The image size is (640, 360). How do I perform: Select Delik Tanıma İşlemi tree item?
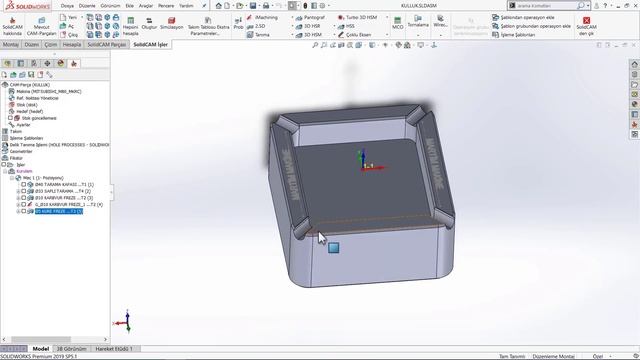pyautogui.click(x=56, y=145)
